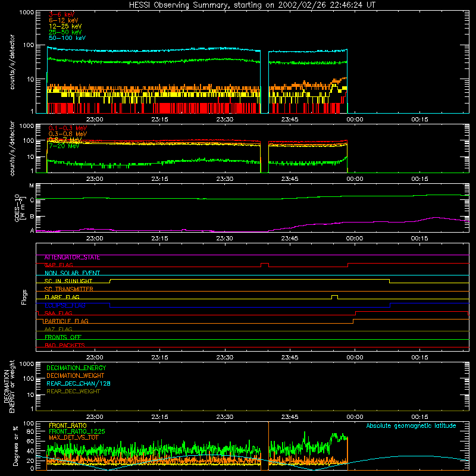Select the ECLIPSE_FLAG label
This screenshot has width=476, height=476.
65,305
